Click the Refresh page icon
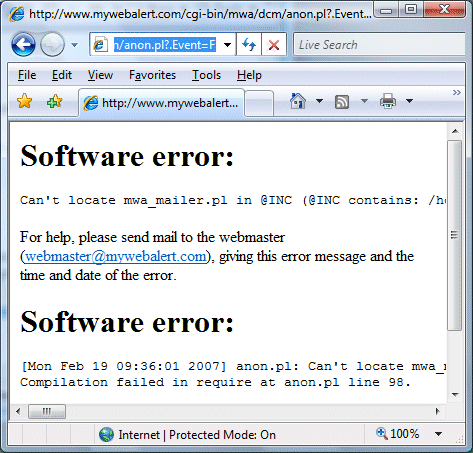Screen dimensions: 473x453 249,44
